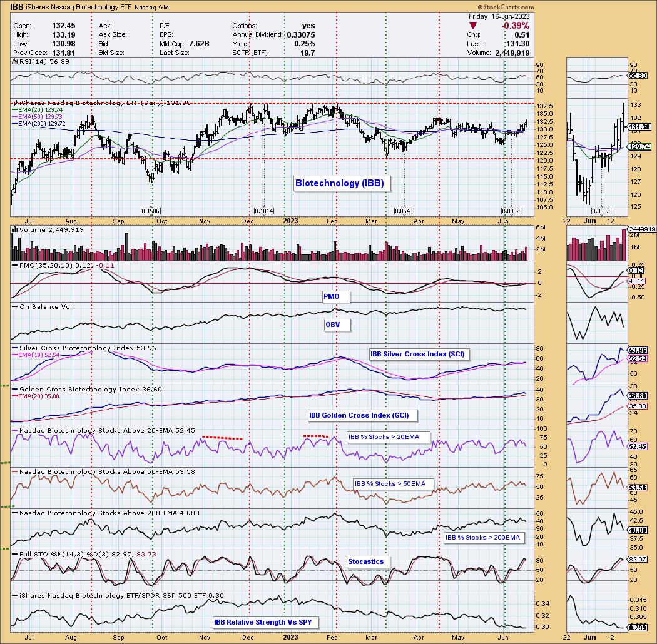Click the Friday 16-Jun-2023 date text
The image size is (657, 644).
499,16
